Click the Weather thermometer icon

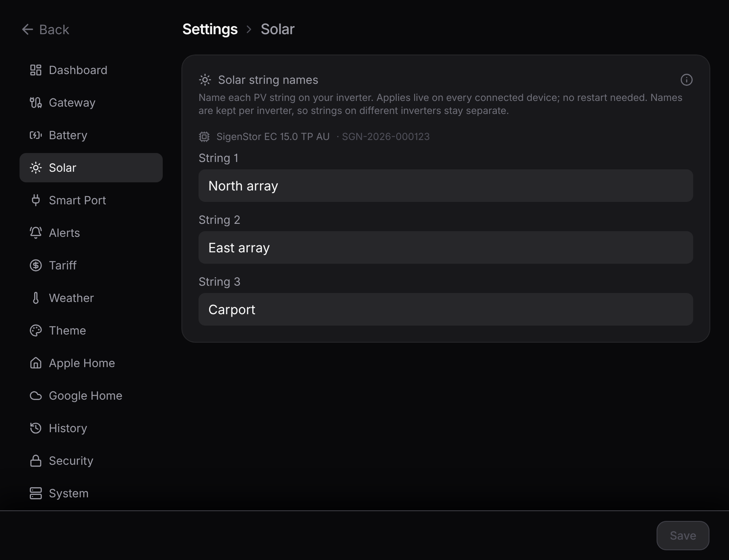[x=36, y=298]
